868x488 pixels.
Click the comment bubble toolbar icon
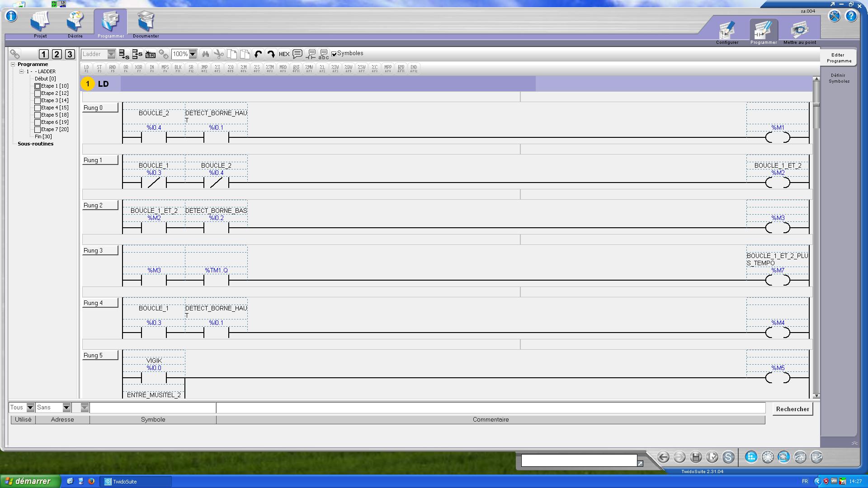pyautogui.click(x=297, y=54)
